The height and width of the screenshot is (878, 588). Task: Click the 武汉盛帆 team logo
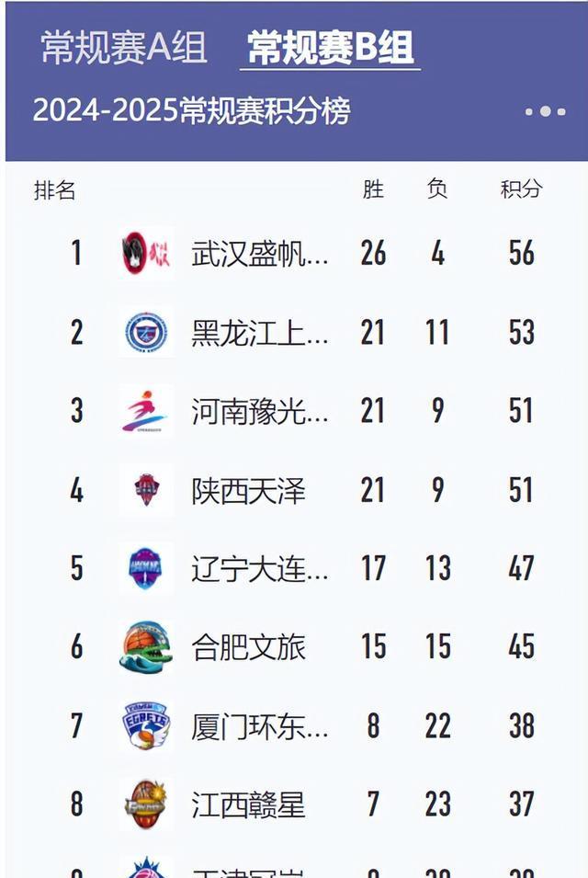click(146, 253)
